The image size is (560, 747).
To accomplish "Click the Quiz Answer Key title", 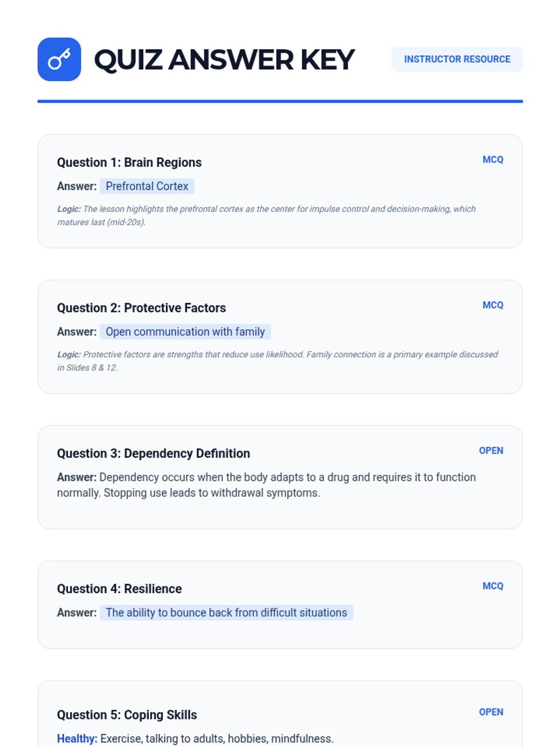I will 224,60.
